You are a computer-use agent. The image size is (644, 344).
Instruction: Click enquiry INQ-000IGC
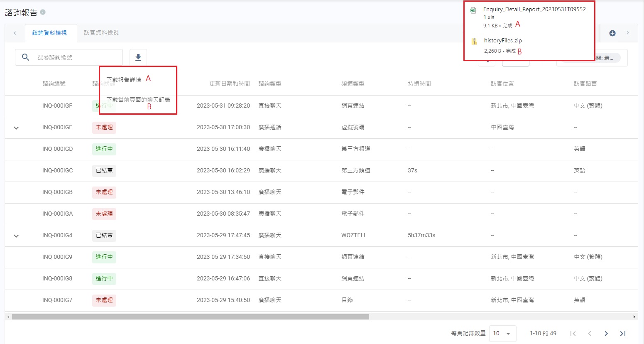(57, 170)
